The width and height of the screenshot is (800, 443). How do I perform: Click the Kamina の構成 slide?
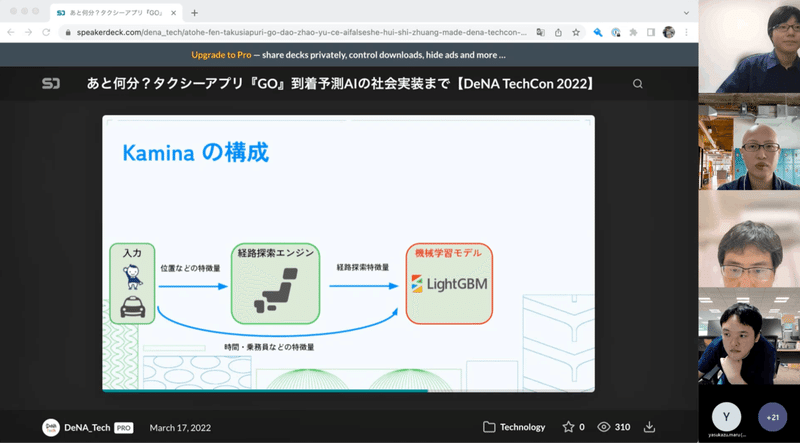tap(348, 253)
